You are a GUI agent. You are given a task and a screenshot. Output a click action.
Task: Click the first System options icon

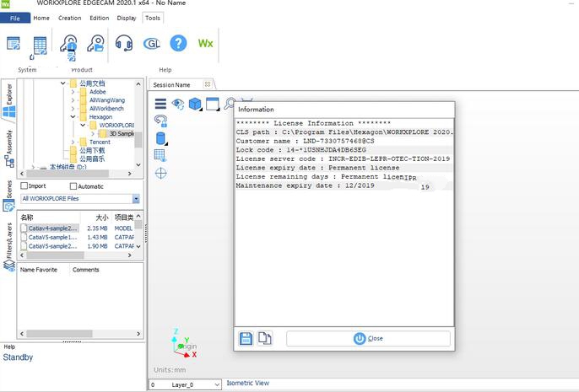[x=14, y=44]
